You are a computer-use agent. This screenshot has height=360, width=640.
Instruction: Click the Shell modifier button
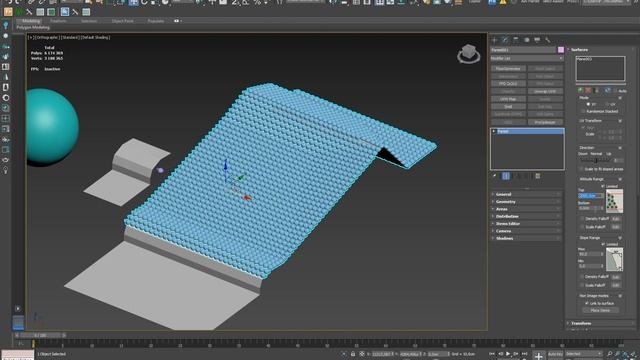[508, 107]
